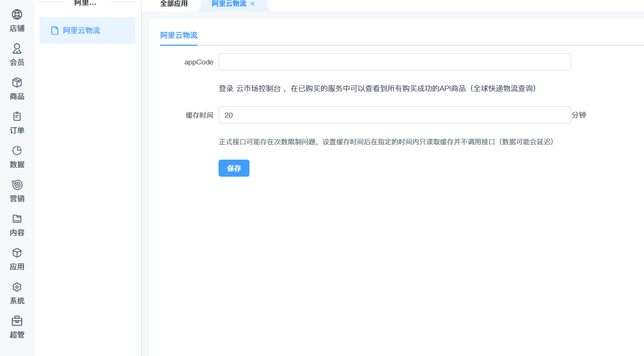644x356 pixels.
Task: Open the 会员 members icon
Action: click(x=17, y=48)
